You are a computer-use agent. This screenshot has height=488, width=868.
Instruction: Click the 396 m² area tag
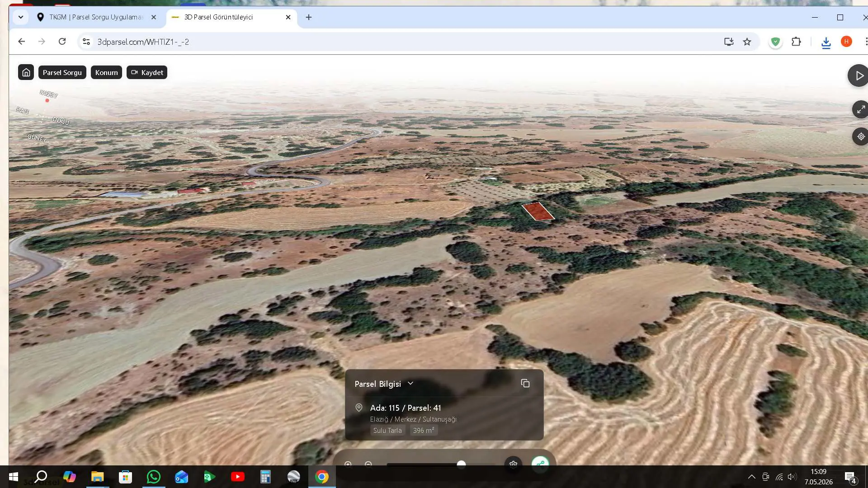[x=424, y=430]
